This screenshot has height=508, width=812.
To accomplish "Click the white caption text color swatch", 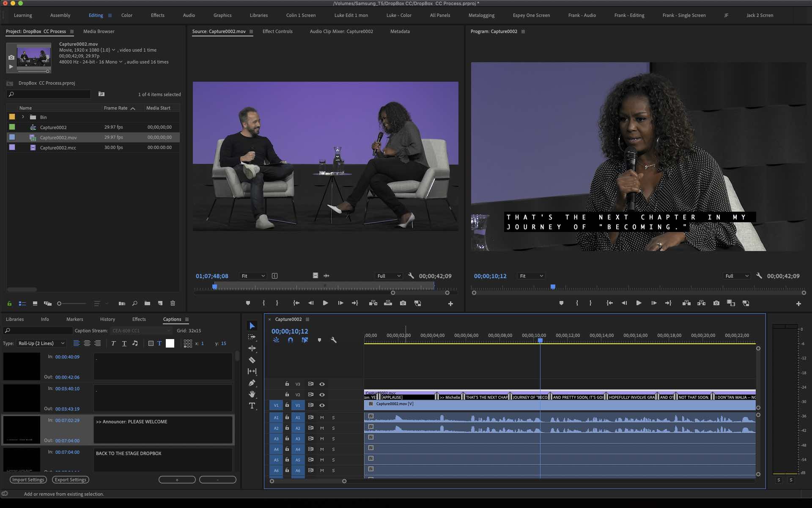I will (x=170, y=343).
